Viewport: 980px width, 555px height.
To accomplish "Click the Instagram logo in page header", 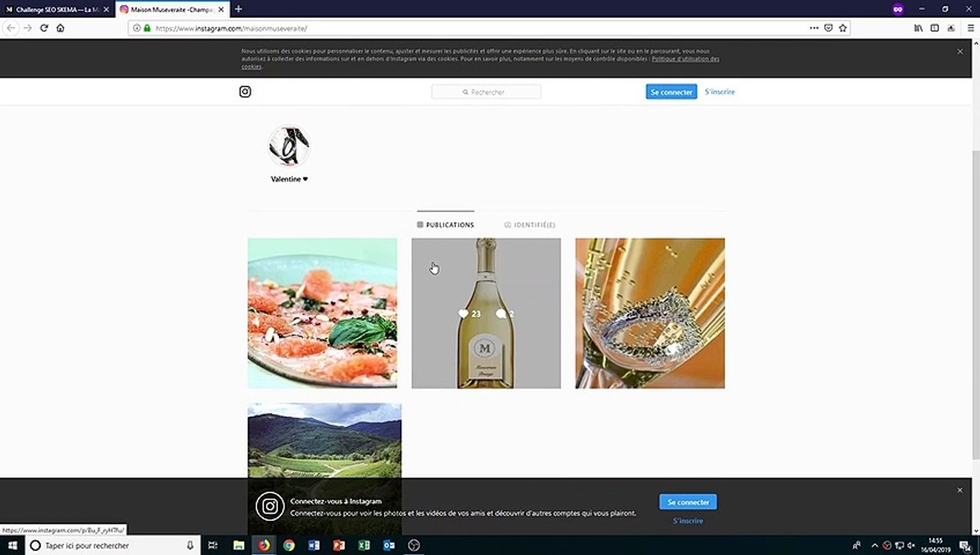I will (x=245, y=92).
